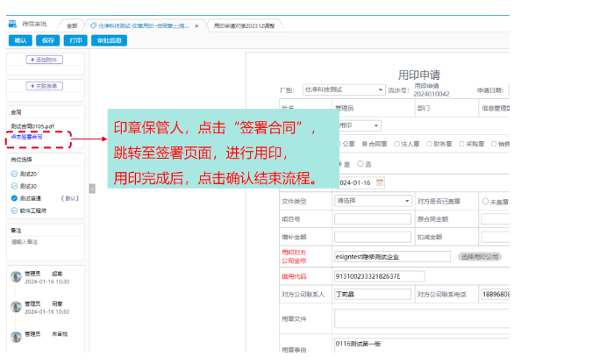Click the avatar of the 同意 record
614x364 pixels.
click(16, 306)
